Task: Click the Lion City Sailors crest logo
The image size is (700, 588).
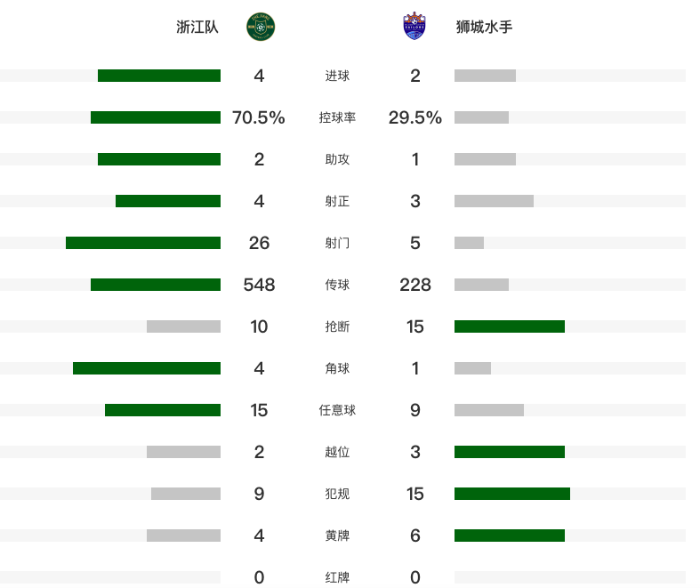Action: pos(414,27)
